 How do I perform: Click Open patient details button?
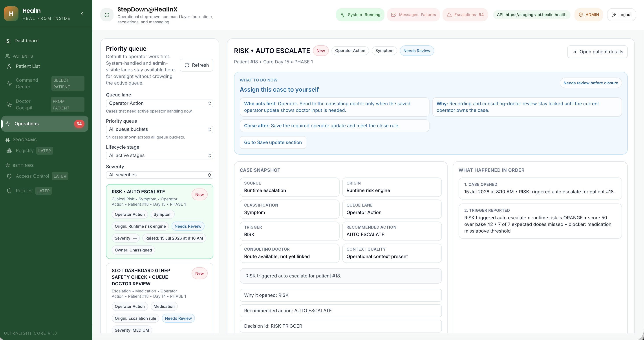tap(597, 52)
